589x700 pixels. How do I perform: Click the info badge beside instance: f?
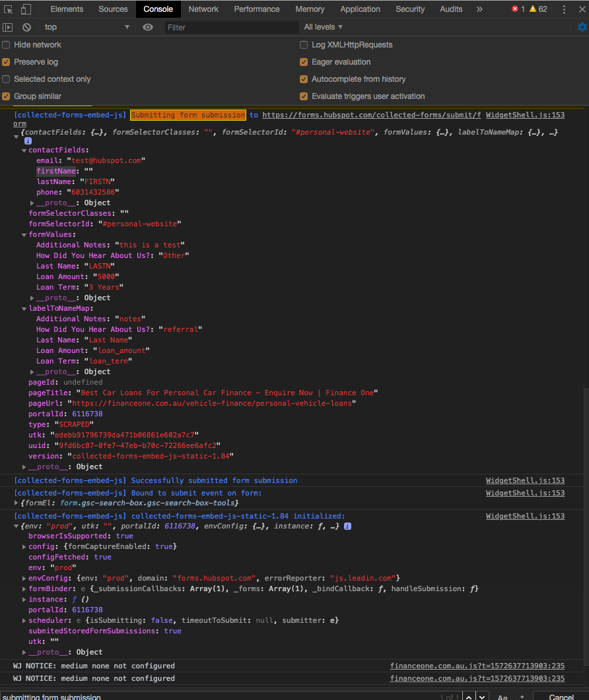(x=348, y=526)
